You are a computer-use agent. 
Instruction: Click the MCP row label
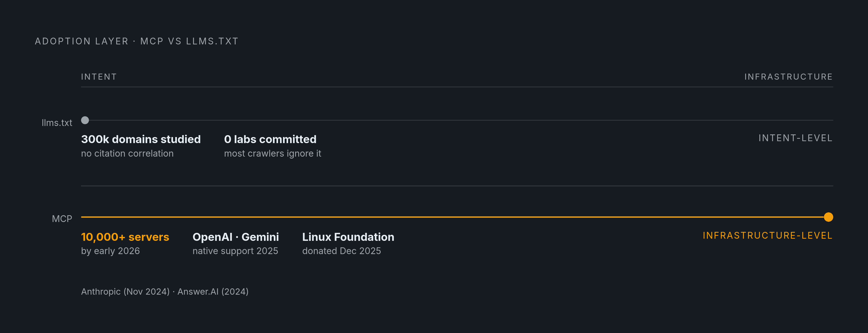coord(62,219)
